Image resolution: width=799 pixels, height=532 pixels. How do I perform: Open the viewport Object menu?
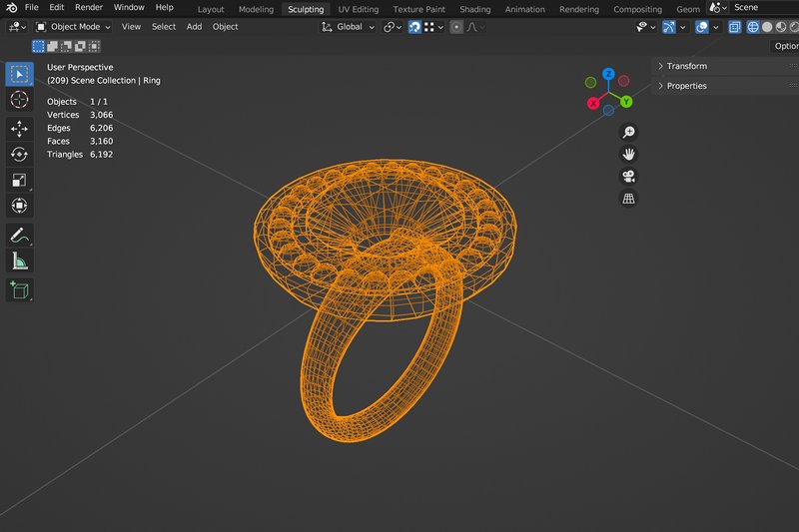click(x=226, y=27)
